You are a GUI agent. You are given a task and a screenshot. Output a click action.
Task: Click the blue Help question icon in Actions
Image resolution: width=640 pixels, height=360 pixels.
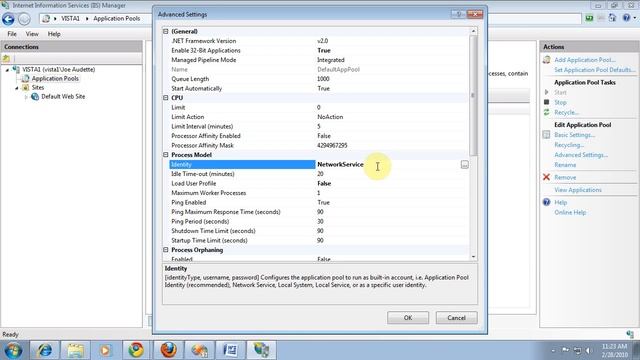[x=547, y=202]
